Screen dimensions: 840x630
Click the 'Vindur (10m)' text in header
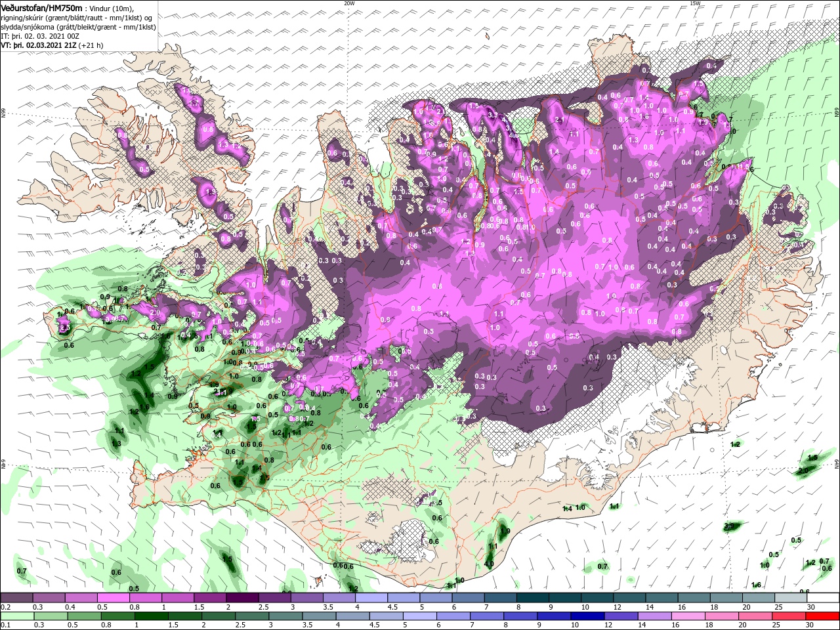[x=112, y=9]
